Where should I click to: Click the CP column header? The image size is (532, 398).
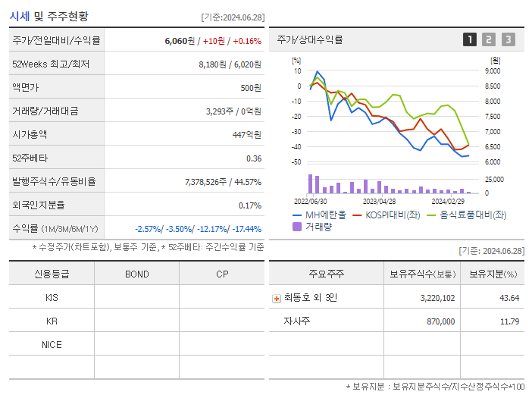click(222, 274)
